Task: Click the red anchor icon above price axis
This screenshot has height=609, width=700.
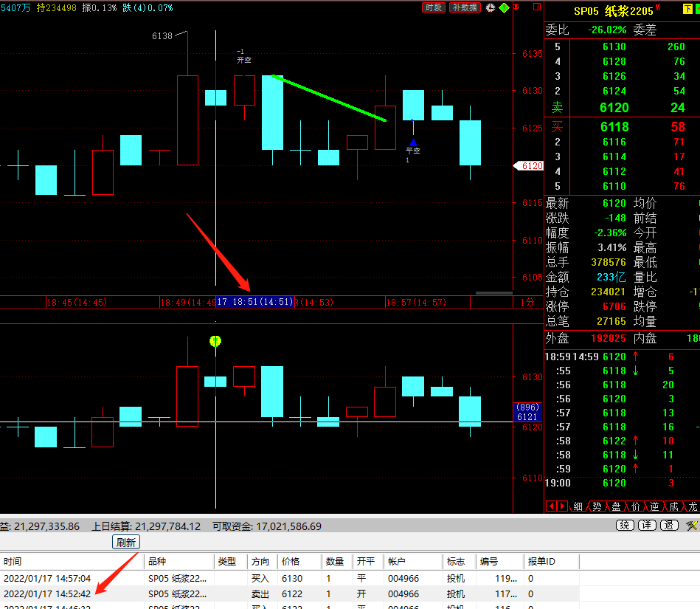Action: tap(516, 7)
